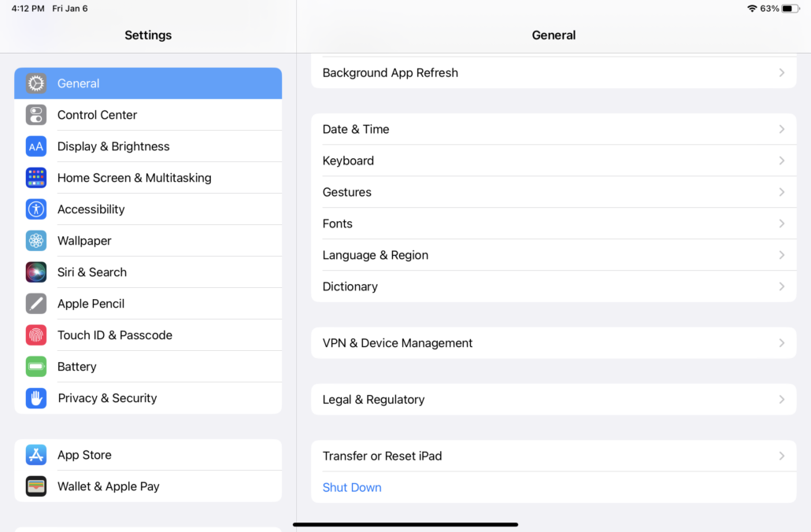Select the Wallpaper flower icon

point(35,241)
